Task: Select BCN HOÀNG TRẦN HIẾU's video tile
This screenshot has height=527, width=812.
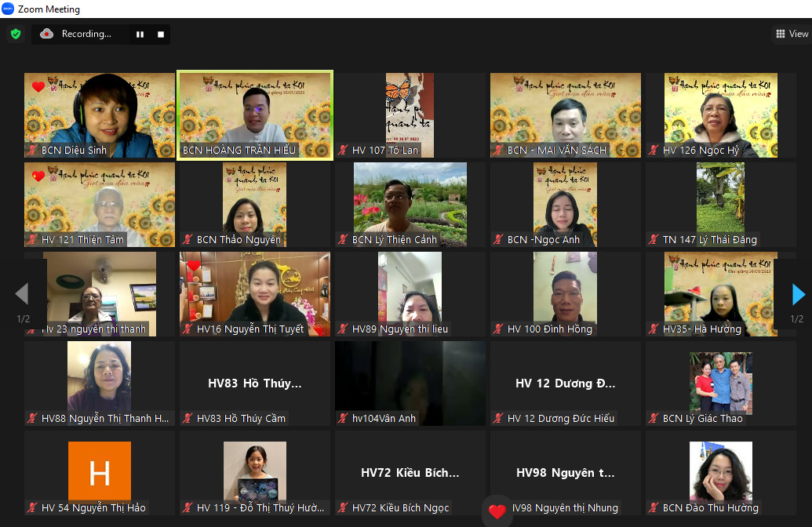Action: click(x=255, y=114)
